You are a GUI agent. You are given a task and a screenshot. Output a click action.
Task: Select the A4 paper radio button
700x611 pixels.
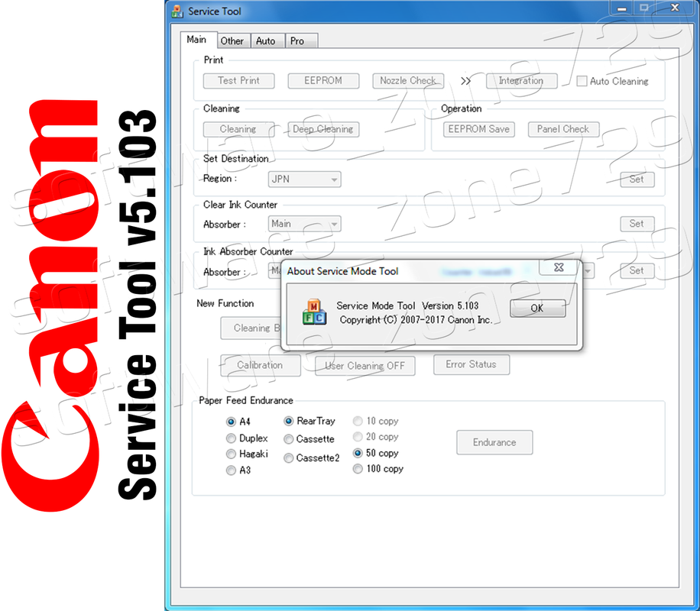pyautogui.click(x=231, y=422)
